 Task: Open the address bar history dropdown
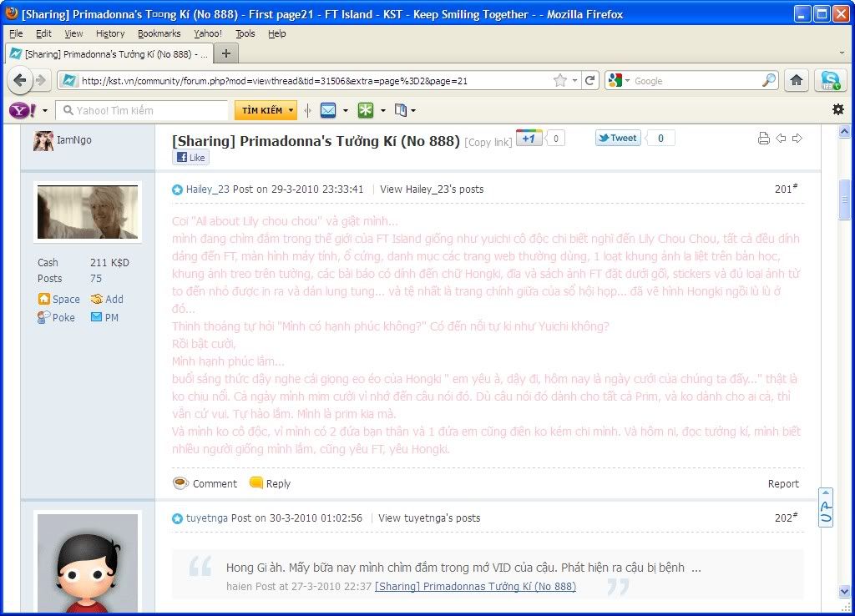point(574,81)
